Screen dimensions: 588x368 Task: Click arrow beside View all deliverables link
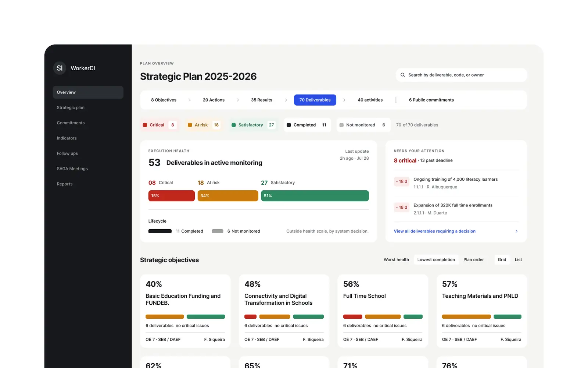coord(516,231)
